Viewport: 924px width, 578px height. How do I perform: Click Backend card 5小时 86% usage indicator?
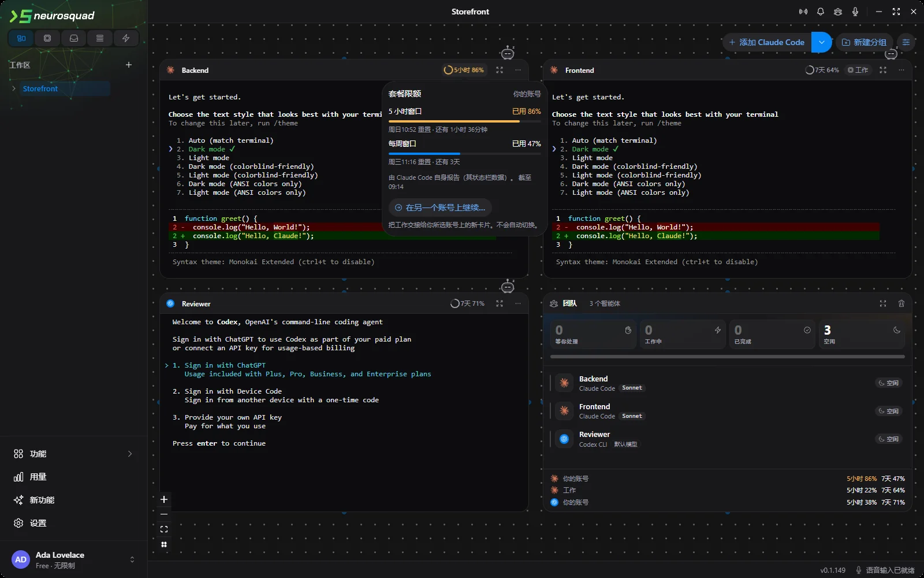click(464, 70)
